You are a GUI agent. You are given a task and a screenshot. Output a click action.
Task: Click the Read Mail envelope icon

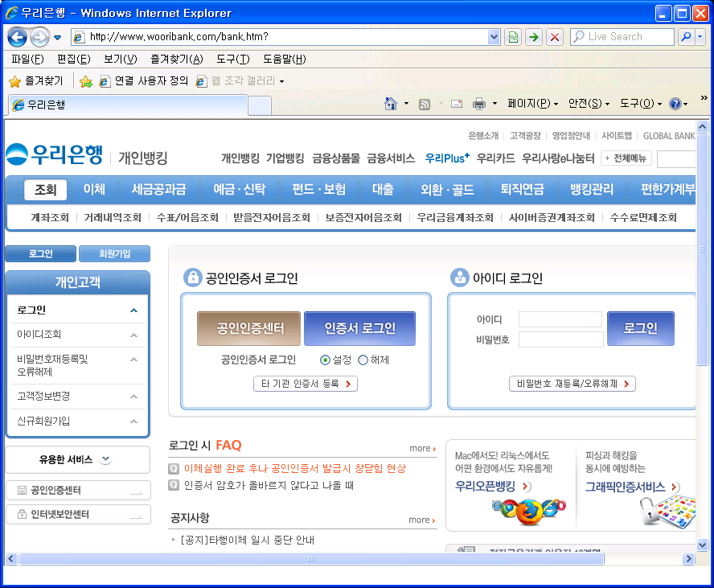pyautogui.click(x=457, y=104)
